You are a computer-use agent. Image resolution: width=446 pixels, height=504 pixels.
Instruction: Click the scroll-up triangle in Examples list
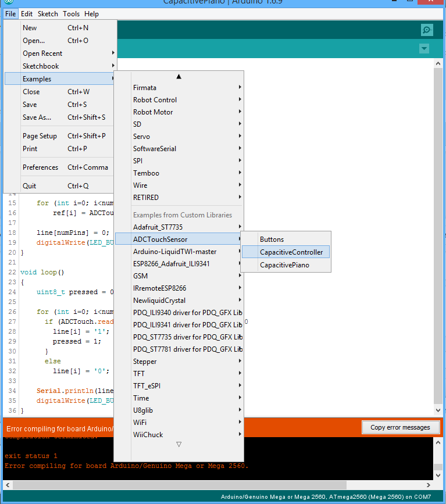click(x=179, y=77)
